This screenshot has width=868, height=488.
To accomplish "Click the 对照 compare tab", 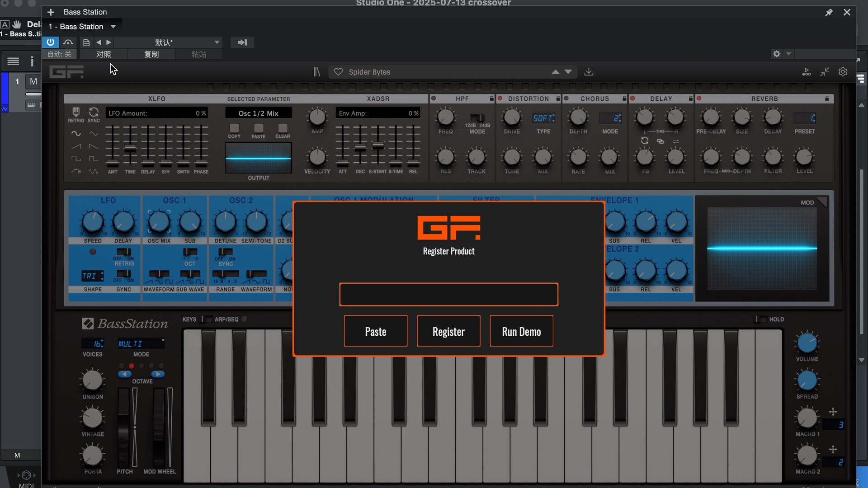I will coord(104,54).
